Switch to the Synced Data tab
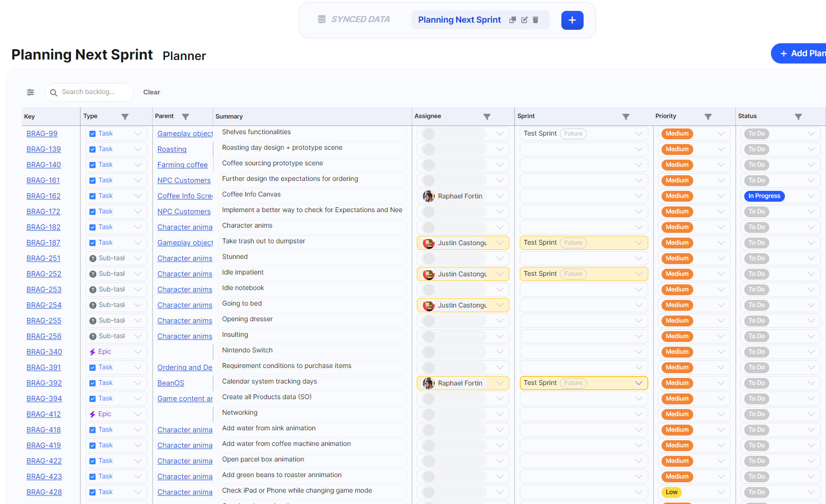Viewport: 826px width, 504px height. pyautogui.click(x=354, y=20)
